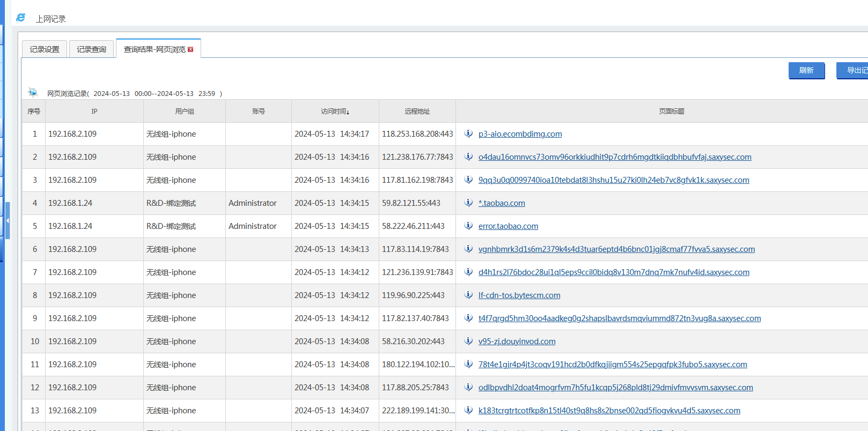Click info icon beside v95-zj.douyinvod.com
868x431 pixels.
coord(468,341)
